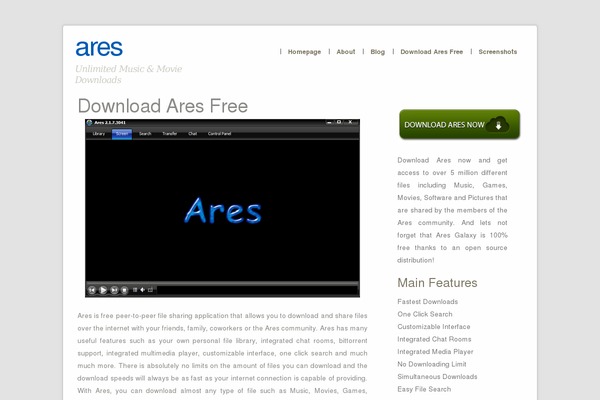Screen dimensions: 600x400
Task: Click the stop button in Ares player
Action: (124, 290)
